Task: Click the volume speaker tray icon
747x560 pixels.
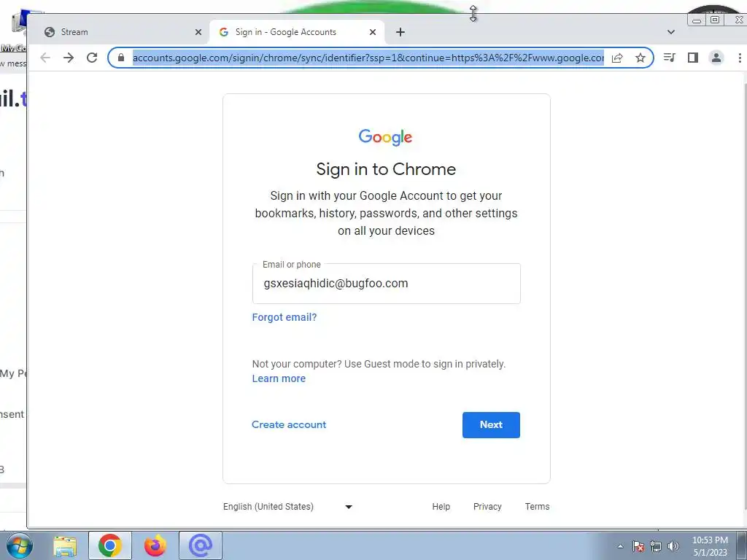Action: (673, 546)
